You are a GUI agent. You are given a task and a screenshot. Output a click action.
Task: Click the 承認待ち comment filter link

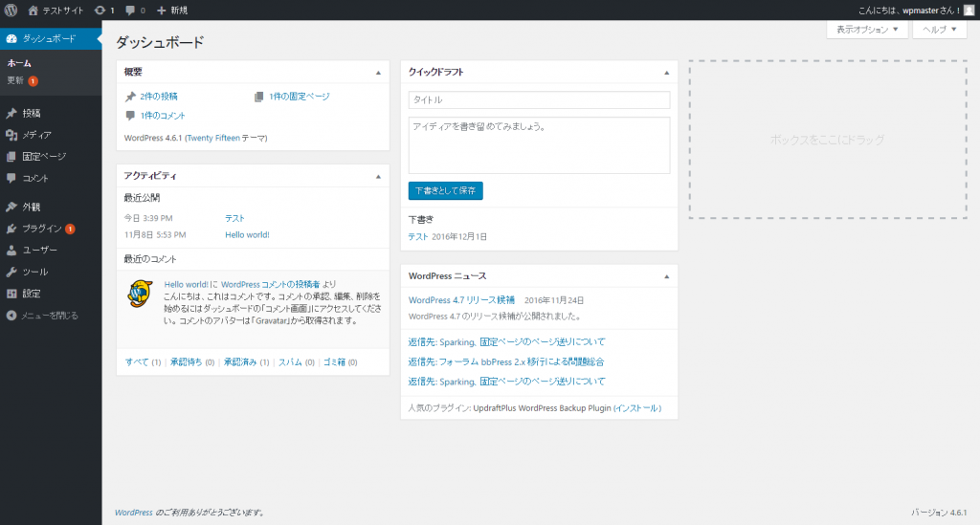[187, 362]
